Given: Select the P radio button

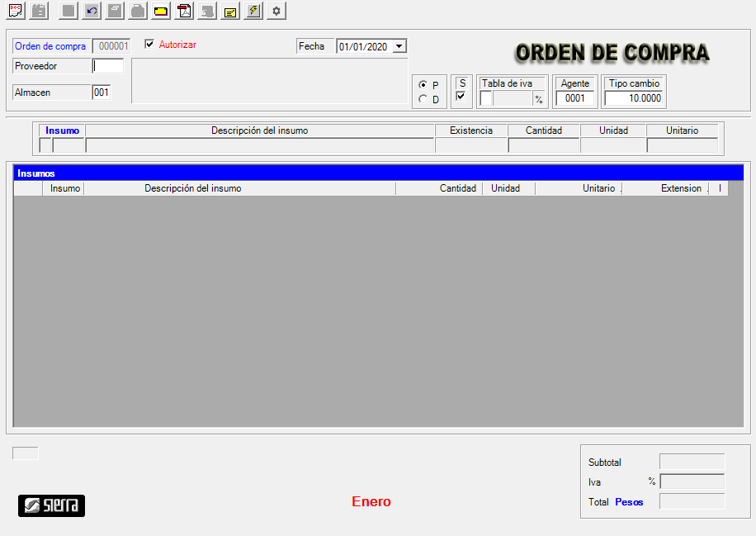Looking at the screenshot, I should [x=423, y=85].
